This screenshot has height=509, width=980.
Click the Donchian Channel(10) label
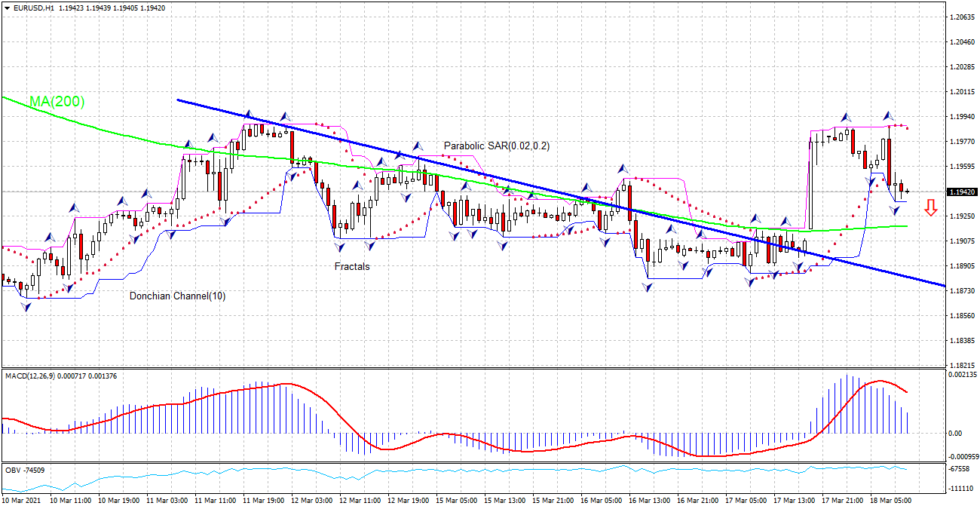tap(179, 296)
